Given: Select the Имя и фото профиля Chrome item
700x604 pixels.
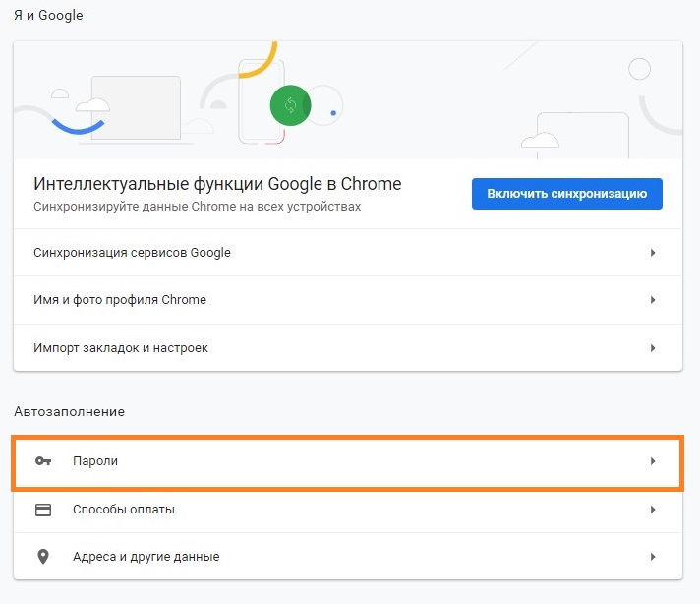Looking at the screenshot, I should coord(120,300).
